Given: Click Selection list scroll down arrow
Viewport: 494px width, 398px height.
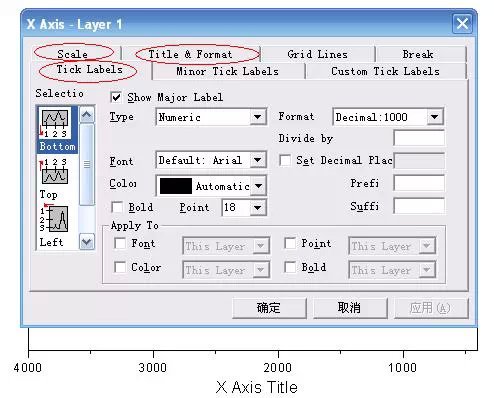Looking at the screenshot, I should pyautogui.click(x=87, y=241).
